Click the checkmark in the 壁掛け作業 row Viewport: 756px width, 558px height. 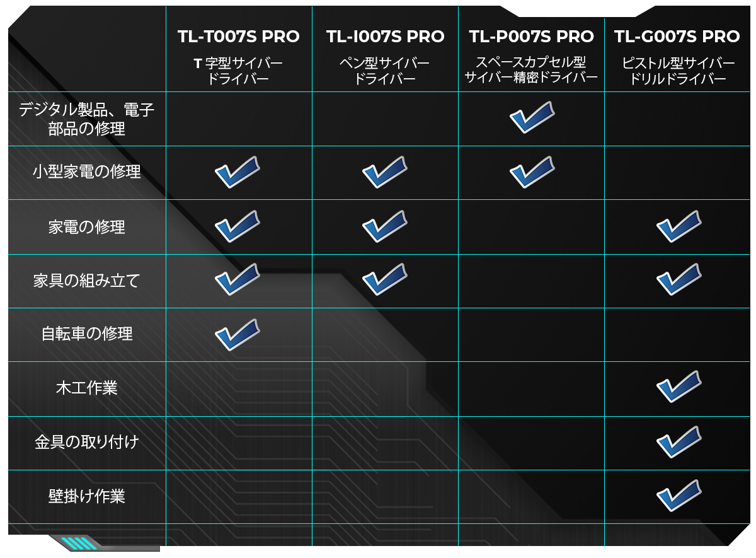coord(679,496)
